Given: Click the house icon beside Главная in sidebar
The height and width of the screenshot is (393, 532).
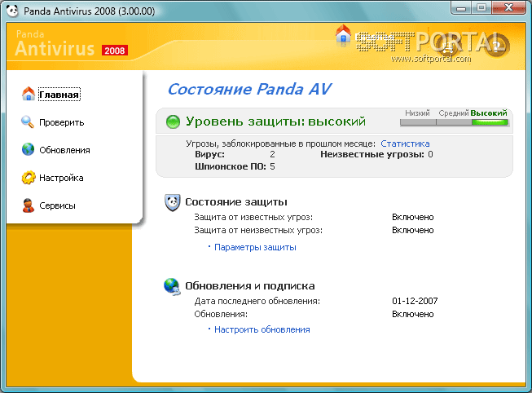Looking at the screenshot, I should tap(29, 94).
